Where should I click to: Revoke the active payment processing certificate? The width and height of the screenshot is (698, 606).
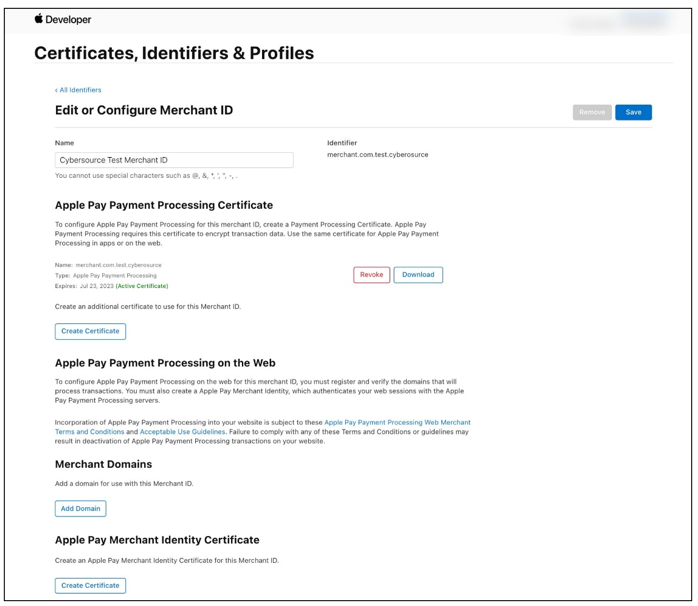[x=371, y=275]
